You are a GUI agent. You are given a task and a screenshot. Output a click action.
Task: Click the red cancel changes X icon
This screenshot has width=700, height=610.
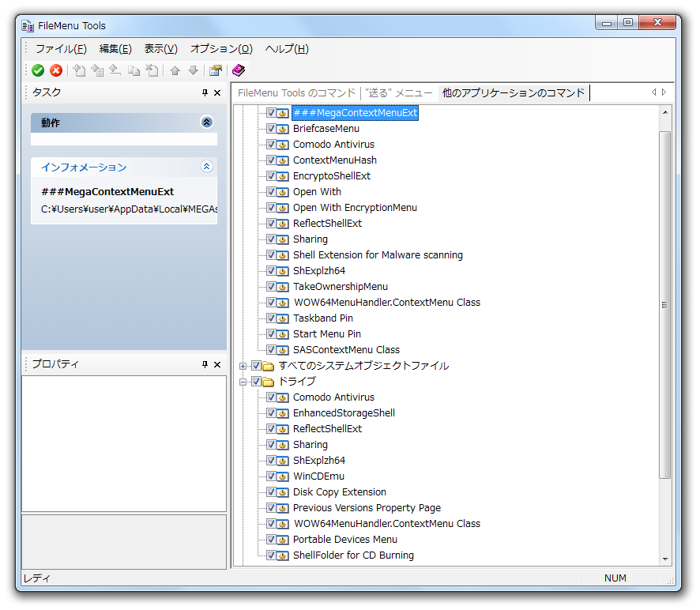[x=56, y=70]
